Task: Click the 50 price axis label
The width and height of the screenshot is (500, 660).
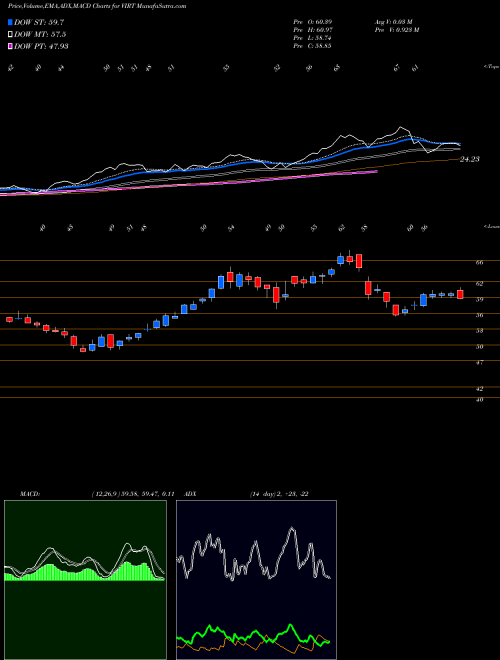Action: 480,346
